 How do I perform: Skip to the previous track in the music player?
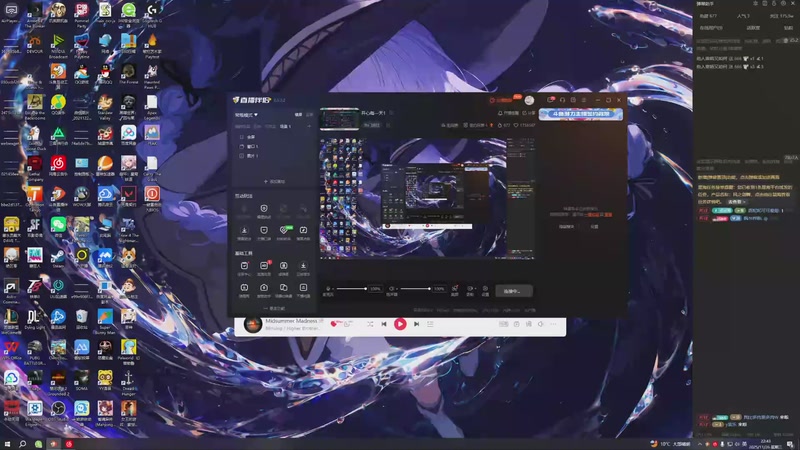(384, 324)
